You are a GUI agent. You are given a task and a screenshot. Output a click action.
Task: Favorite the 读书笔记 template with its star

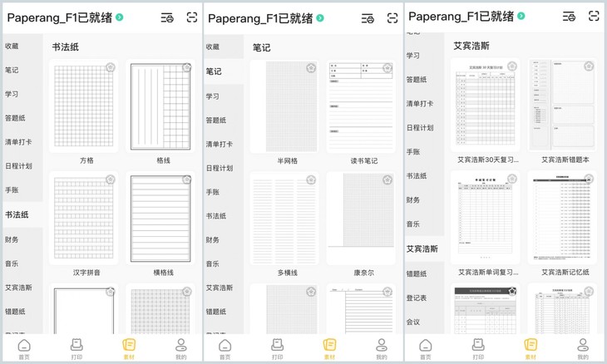(x=387, y=68)
